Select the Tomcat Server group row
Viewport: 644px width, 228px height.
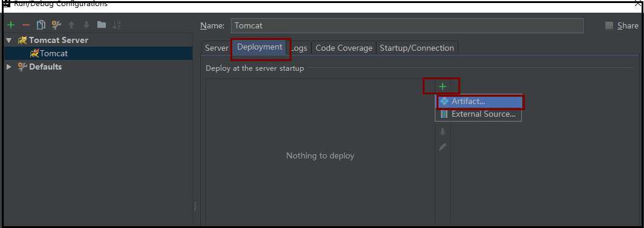pyautogui.click(x=99, y=41)
